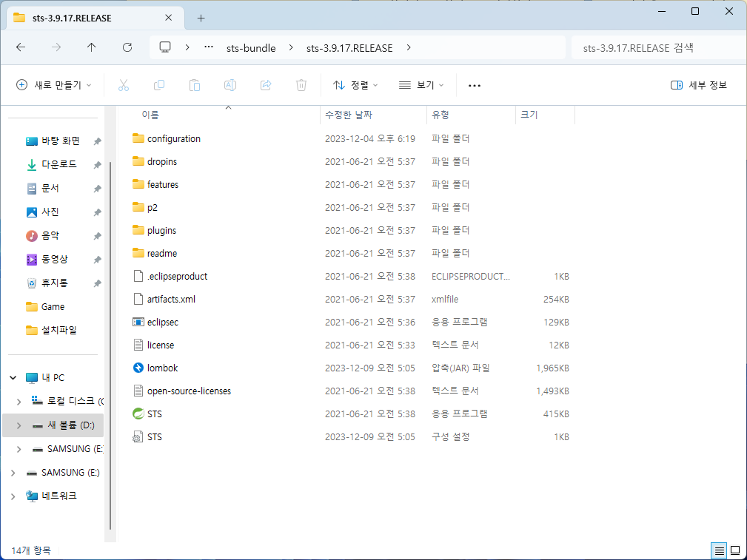
Task: Select the lombok JAR file icon
Action: (138, 368)
